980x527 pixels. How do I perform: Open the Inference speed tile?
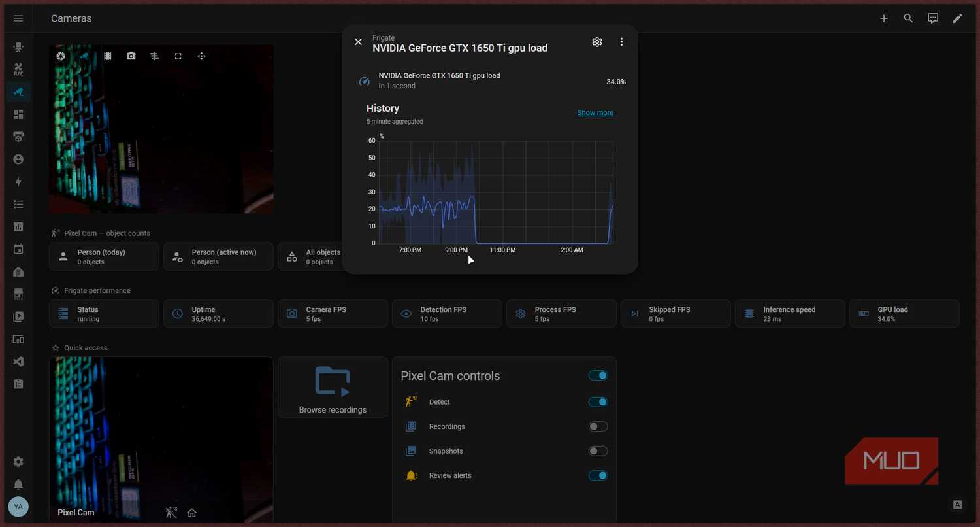pos(790,314)
